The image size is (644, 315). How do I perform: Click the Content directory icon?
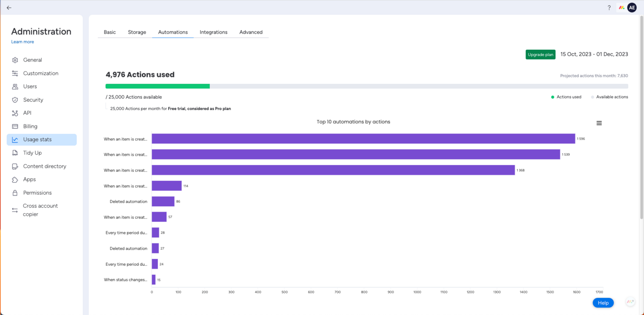[x=15, y=166]
